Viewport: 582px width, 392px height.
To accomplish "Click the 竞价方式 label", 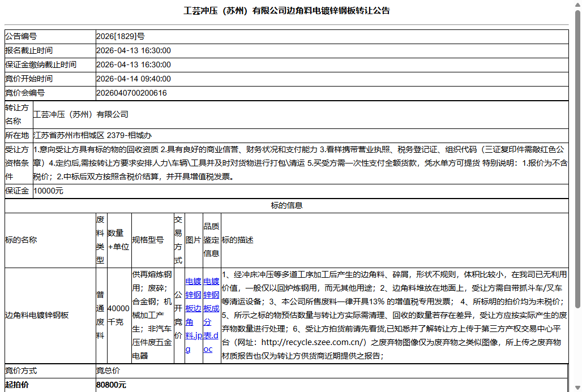I will [21, 371].
